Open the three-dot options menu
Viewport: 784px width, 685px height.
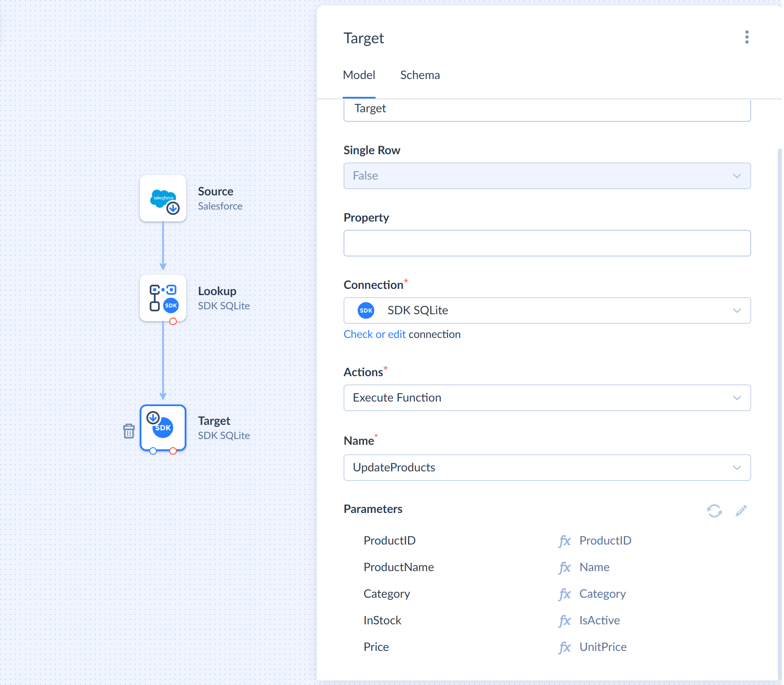(747, 37)
